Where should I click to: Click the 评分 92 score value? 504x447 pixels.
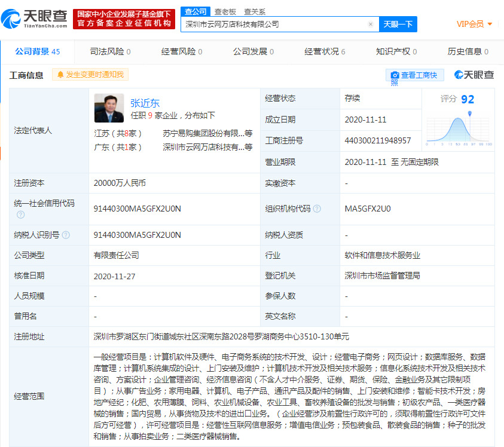click(468, 99)
